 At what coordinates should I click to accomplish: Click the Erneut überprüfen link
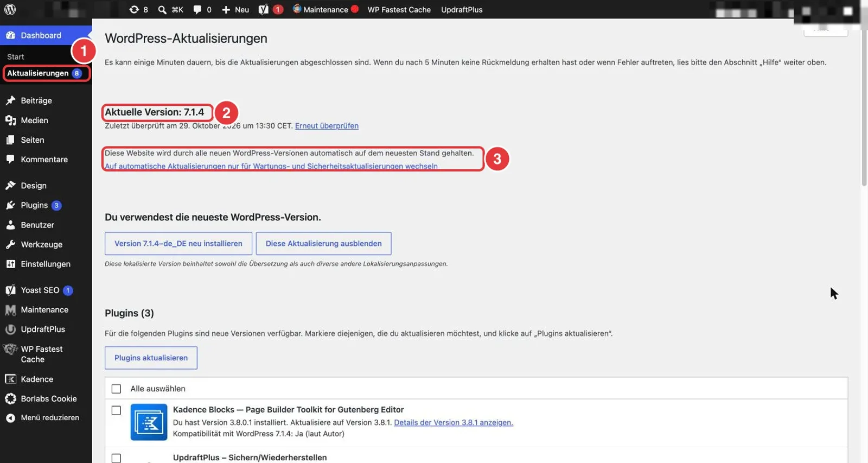coord(327,126)
